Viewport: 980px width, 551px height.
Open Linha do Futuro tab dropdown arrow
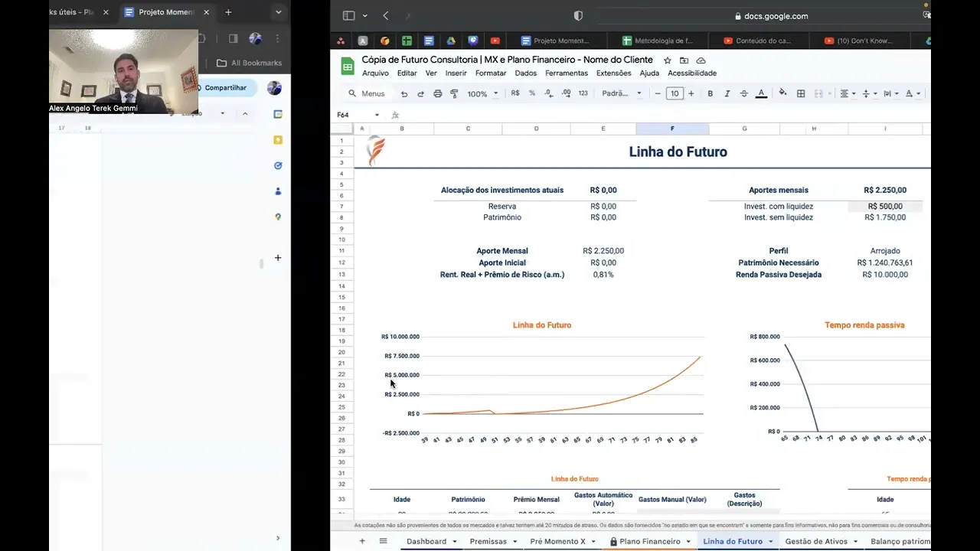coord(771,542)
